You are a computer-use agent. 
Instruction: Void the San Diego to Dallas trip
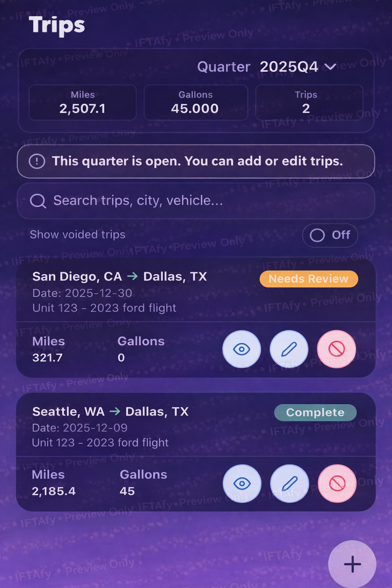tap(336, 349)
